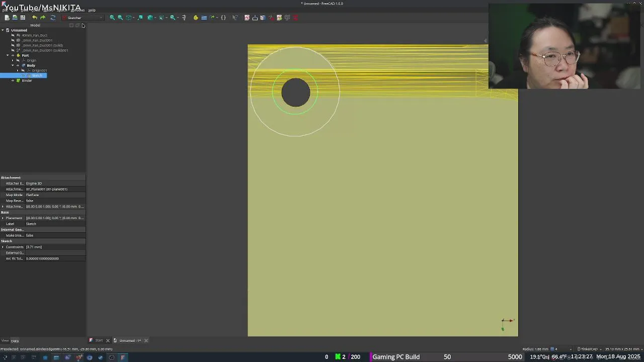This screenshot has width=644, height=362.
Task: Expand the Constraints property row
Action: pyautogui.click(x=3, y=247)
